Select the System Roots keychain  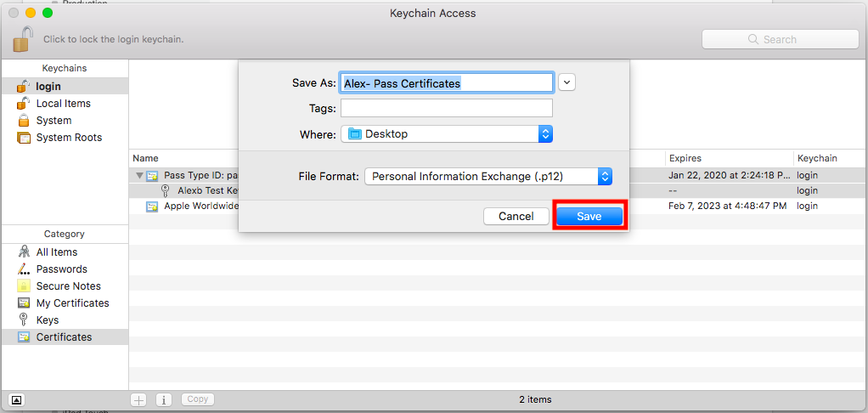65,138
